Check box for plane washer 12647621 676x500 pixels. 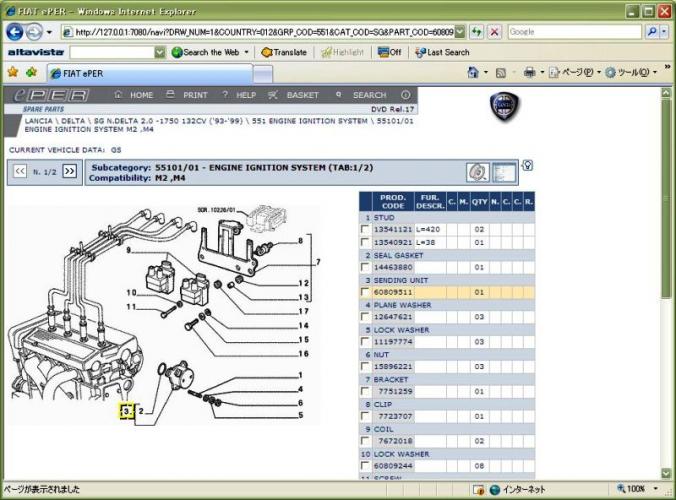[x=365, y=317]
